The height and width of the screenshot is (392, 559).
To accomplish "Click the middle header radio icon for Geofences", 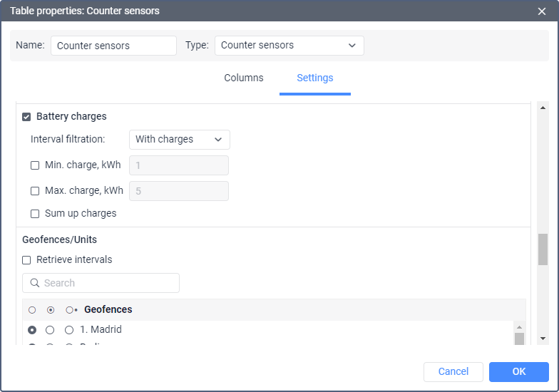I will 50,310.
